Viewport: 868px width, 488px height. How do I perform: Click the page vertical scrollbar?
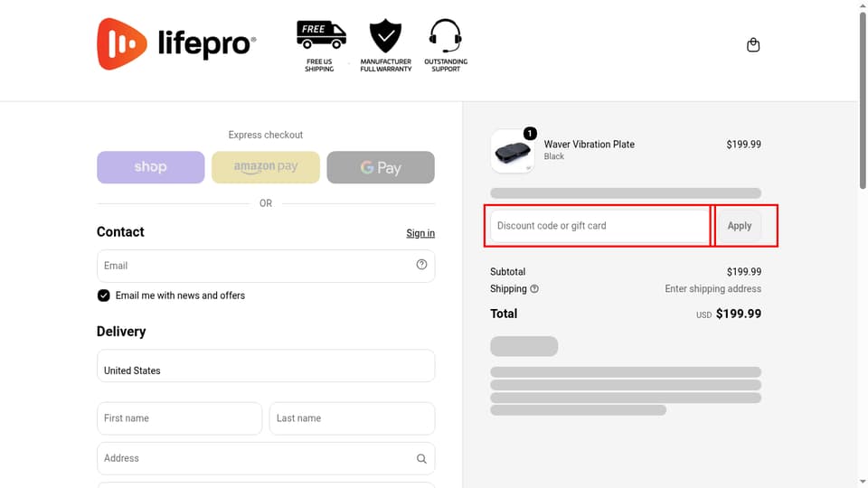863,99
